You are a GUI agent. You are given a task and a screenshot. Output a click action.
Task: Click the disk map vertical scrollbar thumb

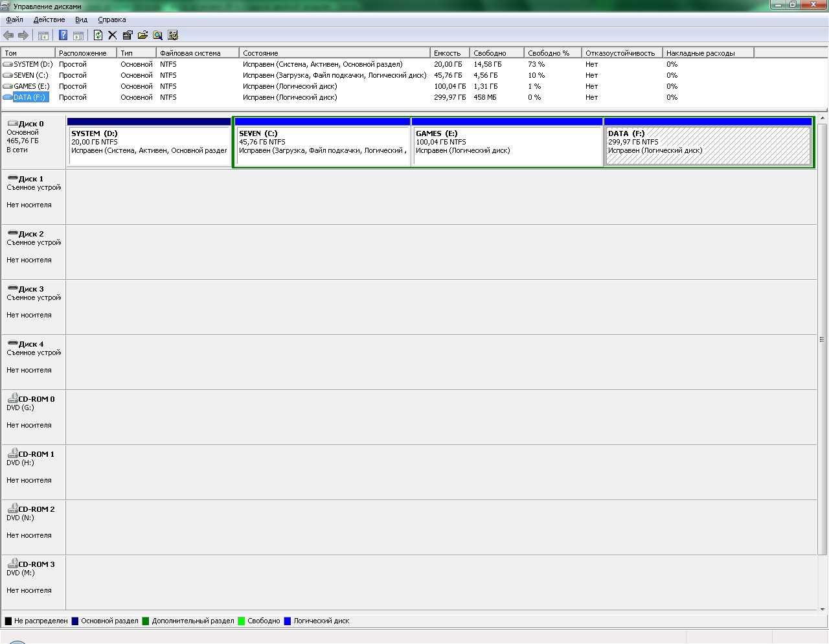(x=823, y=339)
